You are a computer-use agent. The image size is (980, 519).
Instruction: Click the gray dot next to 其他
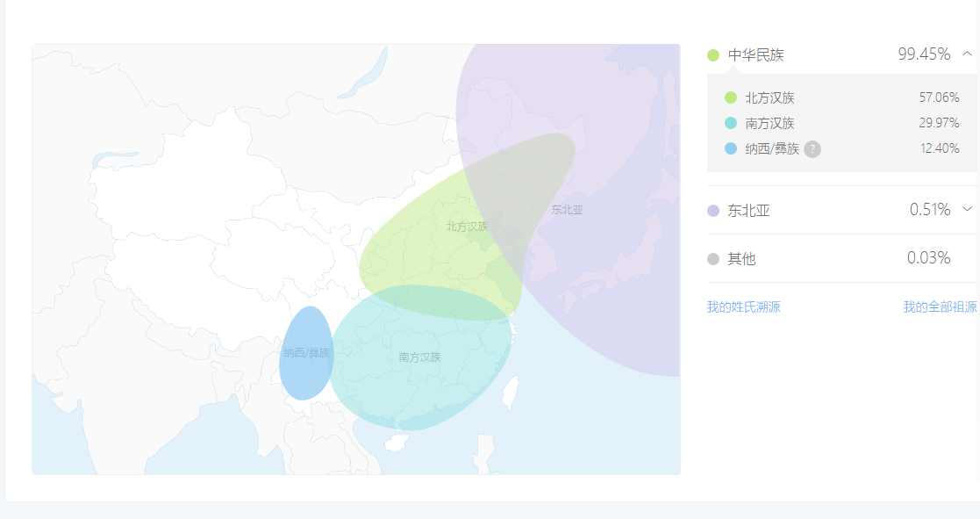(713, 259)
